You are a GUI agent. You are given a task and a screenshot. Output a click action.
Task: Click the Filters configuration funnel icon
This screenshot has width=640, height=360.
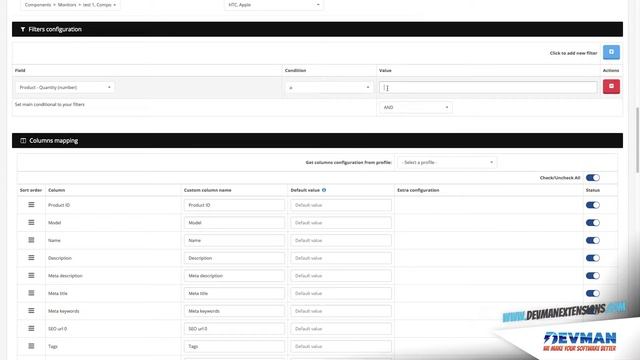pyautogui.click(x=23, y=29)
